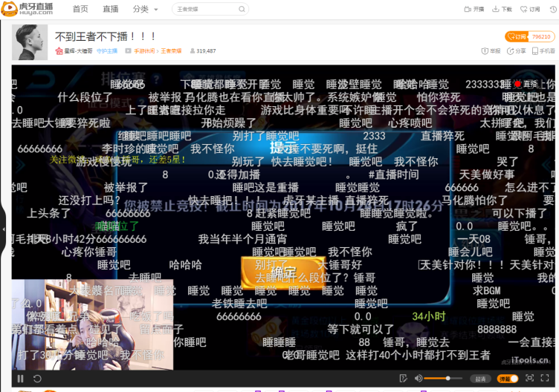Image resolution: width=559 pixels, height=392 pixels.
Task: Mute the player volume speaker icon
Action: click(419, 378)
